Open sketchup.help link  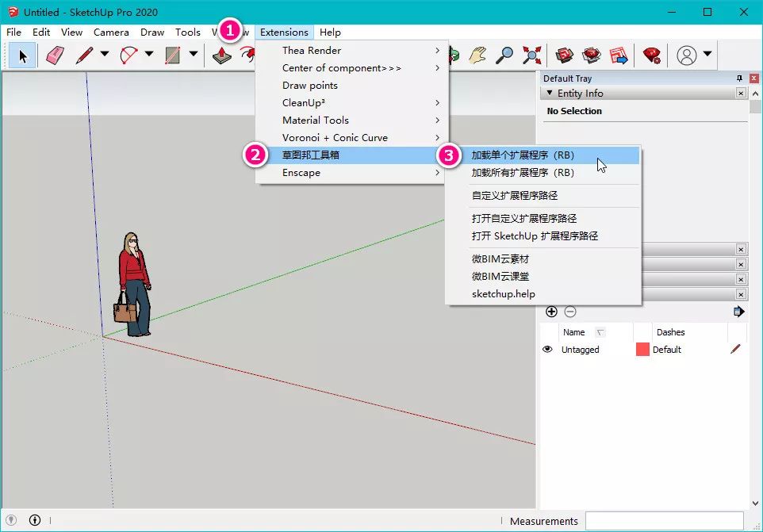[x=543, y=293]
